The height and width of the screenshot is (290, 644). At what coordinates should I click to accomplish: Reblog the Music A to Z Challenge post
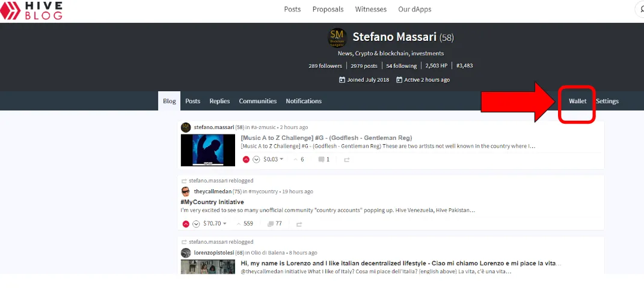(346, 160)
